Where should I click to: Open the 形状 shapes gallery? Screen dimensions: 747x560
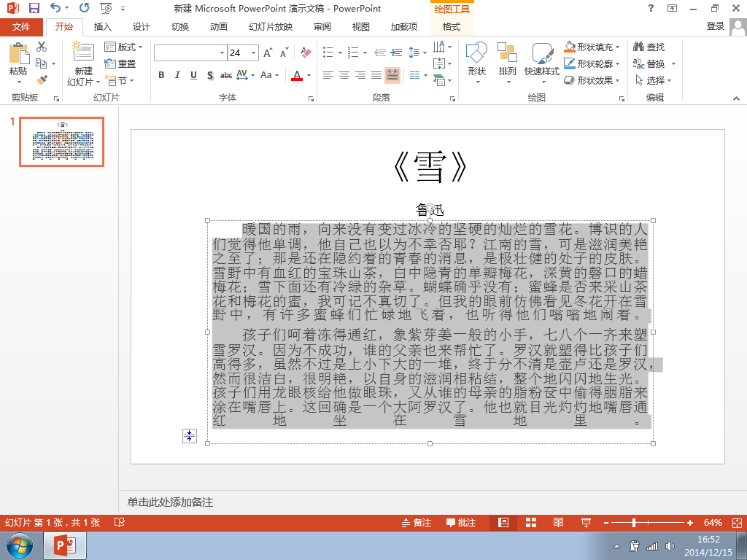(x=476, y=64)
